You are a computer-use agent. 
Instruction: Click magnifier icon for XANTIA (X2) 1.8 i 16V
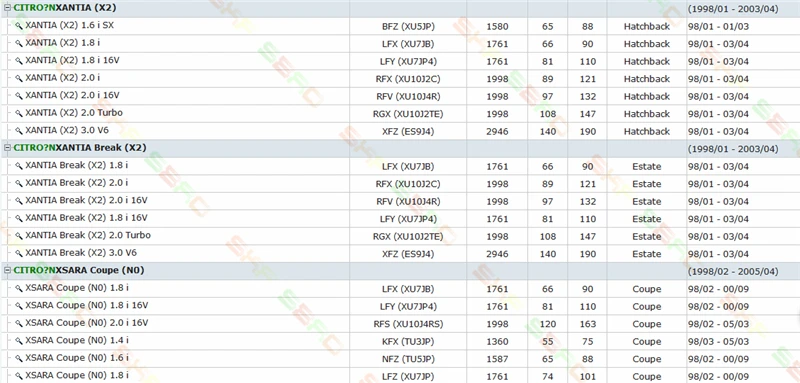click(x=19, y=61)
